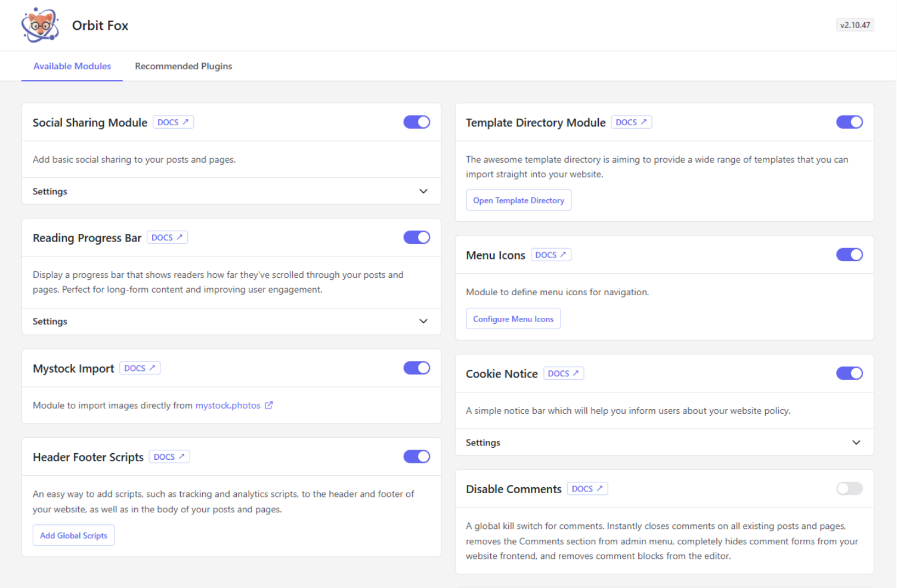Click the Menu Icons heading

coord(496,255)
